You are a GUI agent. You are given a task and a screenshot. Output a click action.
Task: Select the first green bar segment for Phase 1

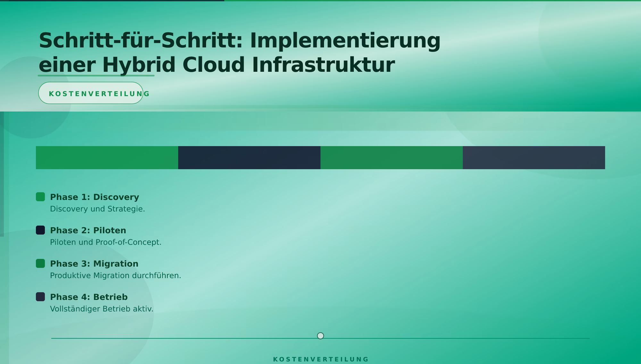(107, 158)
